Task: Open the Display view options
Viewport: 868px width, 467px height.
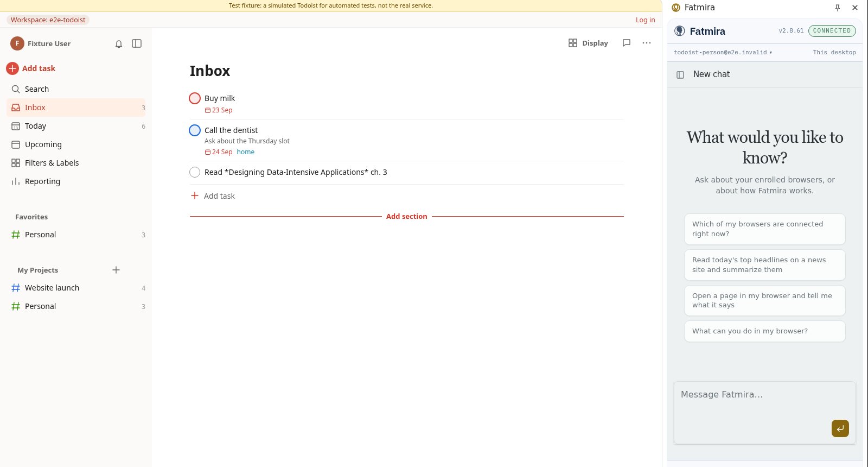Action: [x=588, y=43]
